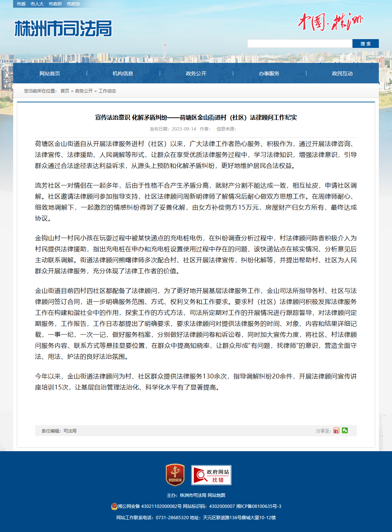Viewport: 392px width, 532px height.
Task: Open the 机构信息 menu item
Action: 123,73
